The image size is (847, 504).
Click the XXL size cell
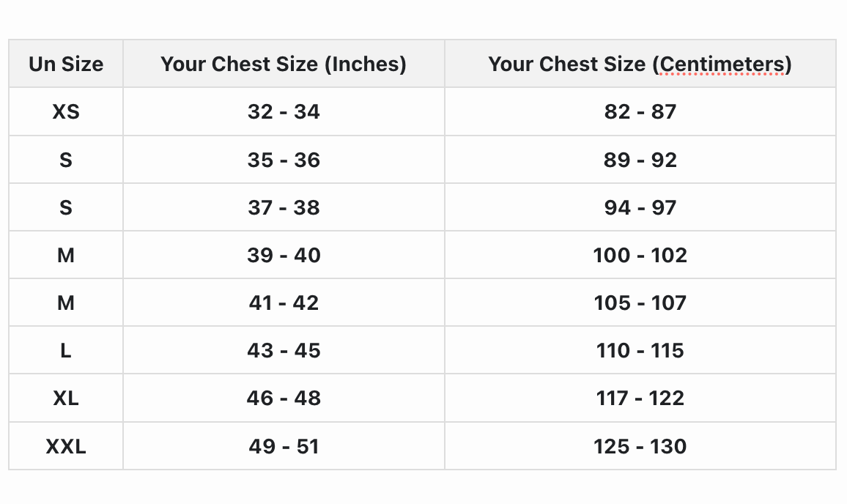tap(66, 446)
